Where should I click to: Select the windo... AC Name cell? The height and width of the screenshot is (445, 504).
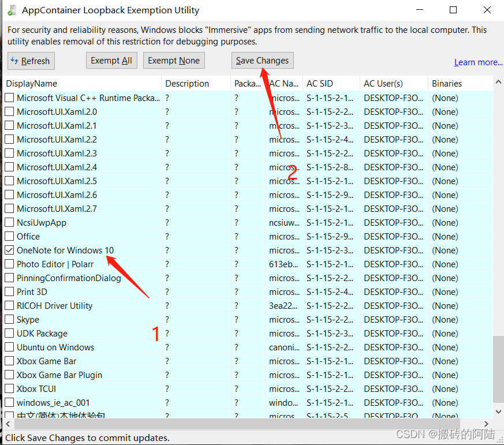click(283, 403)
